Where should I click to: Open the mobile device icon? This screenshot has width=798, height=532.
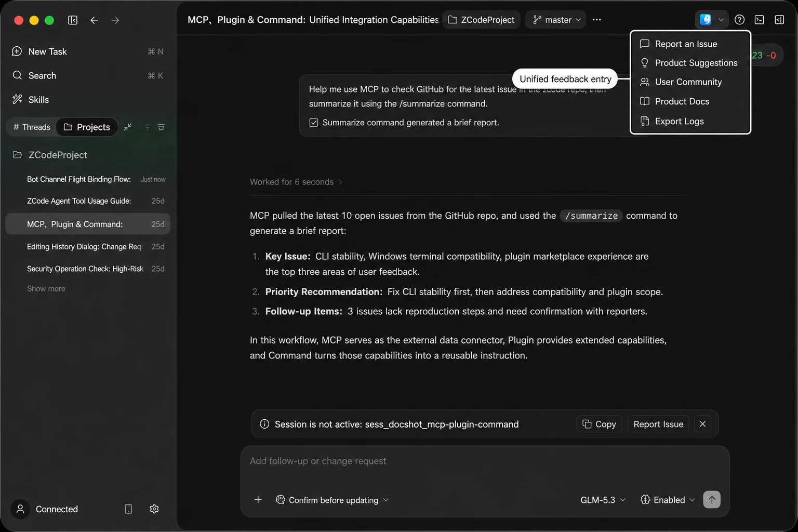[x=128, y=509]
